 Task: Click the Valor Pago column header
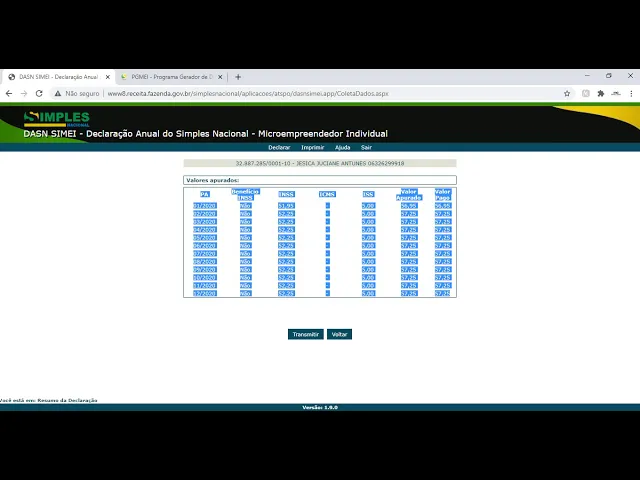point(443,194)
